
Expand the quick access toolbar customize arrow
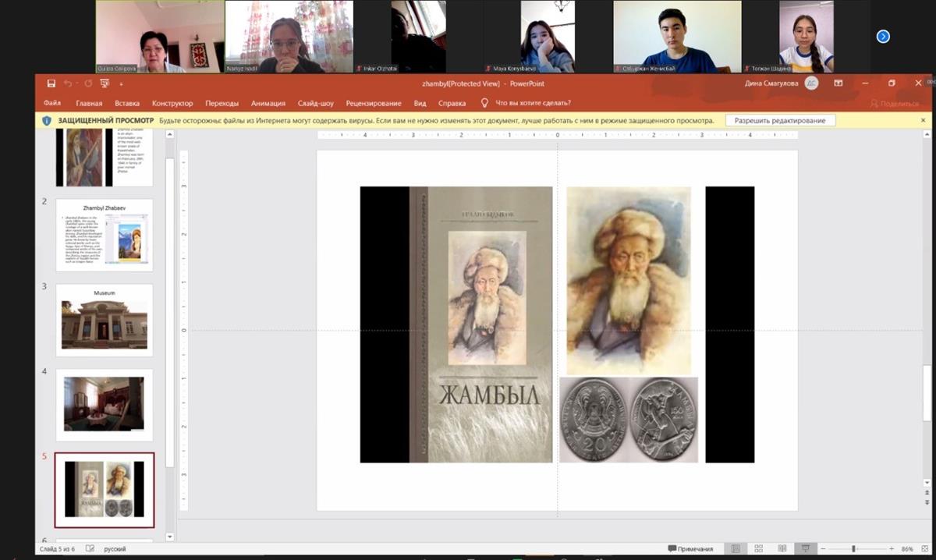[x=121, y=84]
